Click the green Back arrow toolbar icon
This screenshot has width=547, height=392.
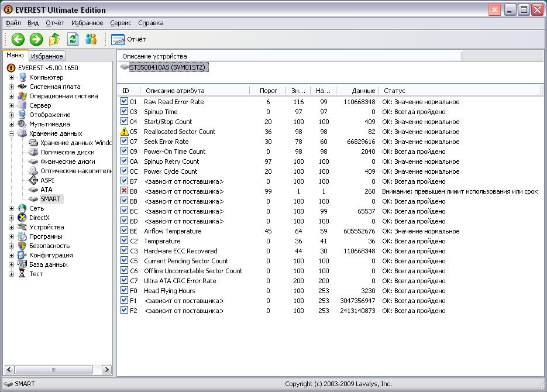click(x=18, y=39)
